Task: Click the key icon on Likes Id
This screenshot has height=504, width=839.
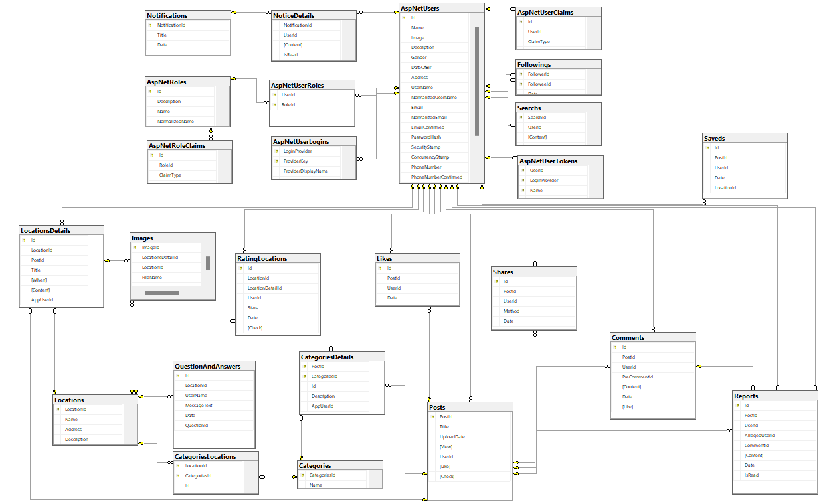Action: pos(380,268)
